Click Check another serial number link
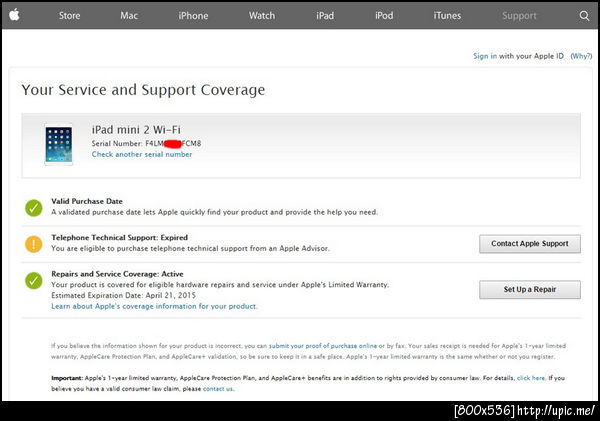The width and height of the screenshot is (600, 421). (142, 154)
